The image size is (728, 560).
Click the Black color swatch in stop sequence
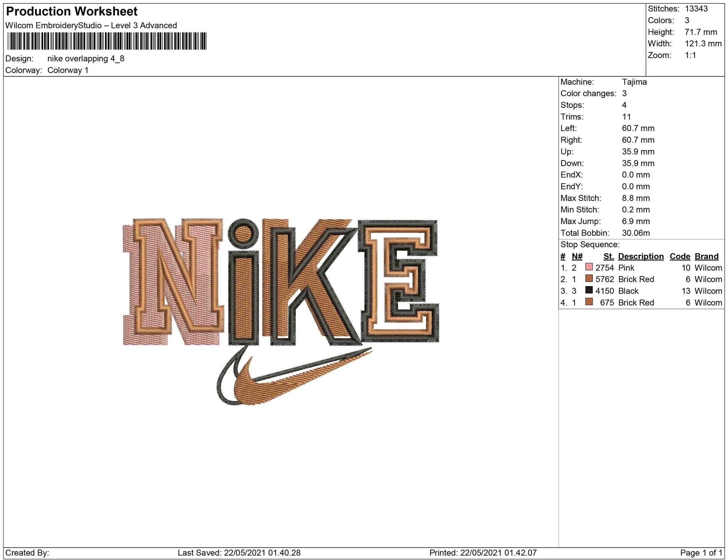pos(589,291)
